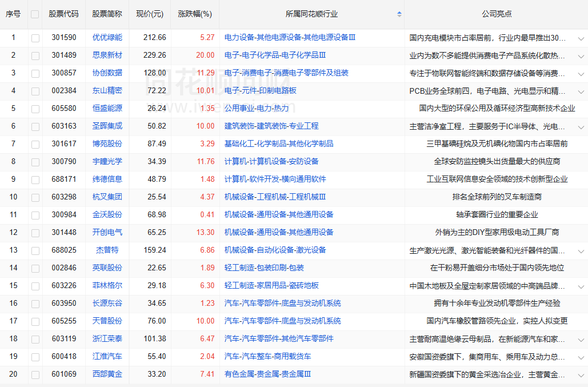Tick the checkbox for 西部黄金 row
Viewport: 588px width, 387px height.
click(x=35, y=374)
